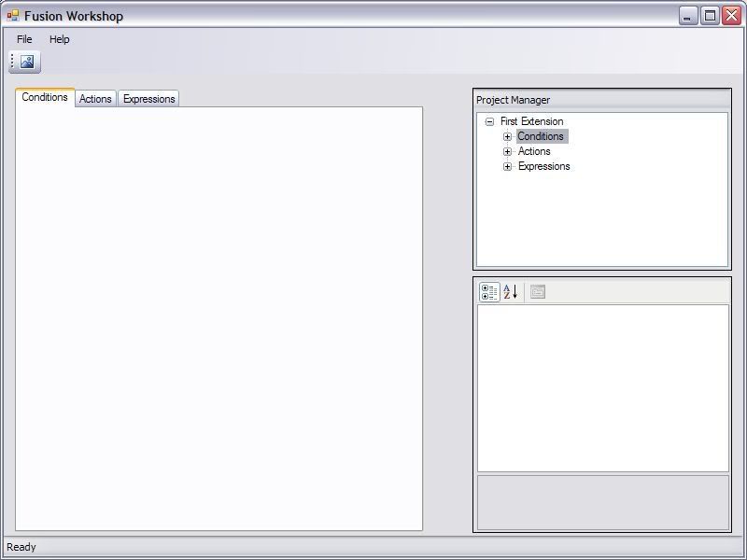The height and width of the screenshot is (560, 747).
Task: Open Property Pages in the property grid
Action: [538, 292]
